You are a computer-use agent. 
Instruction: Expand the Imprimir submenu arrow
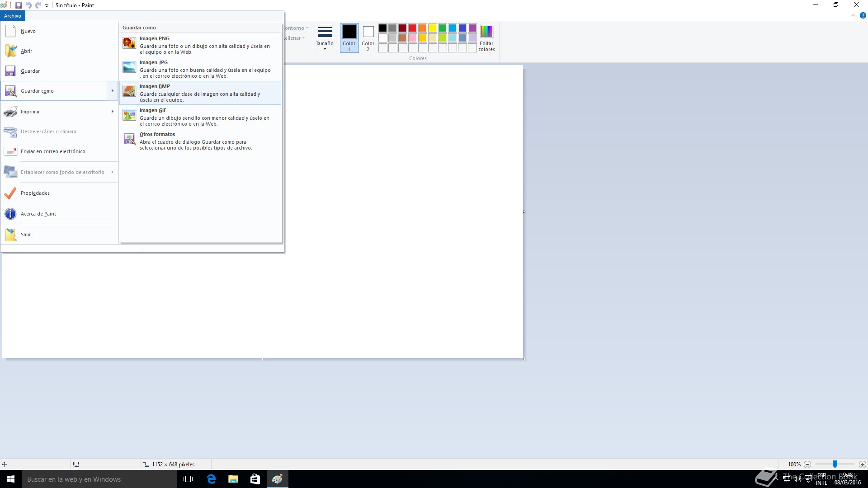click(x=113, y=112)
